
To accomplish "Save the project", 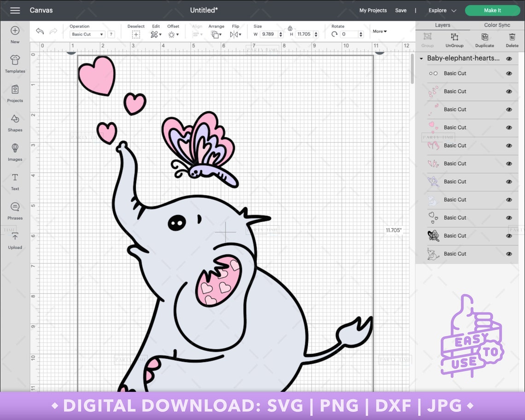I will click(x=401, y=10).
